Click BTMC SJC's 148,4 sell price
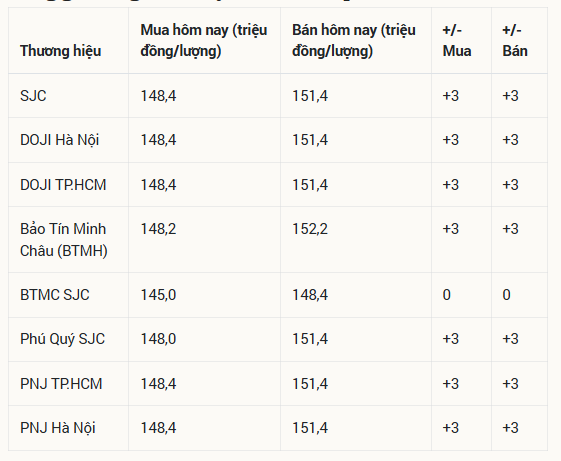The height and width of the screenshot is (461, 561). (310, 295)
